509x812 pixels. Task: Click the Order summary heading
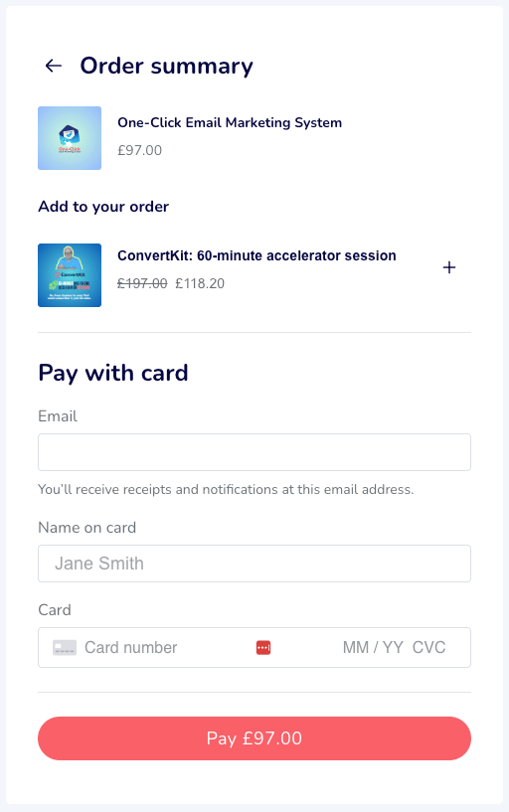pyautogui.click(x=166, y=67)
